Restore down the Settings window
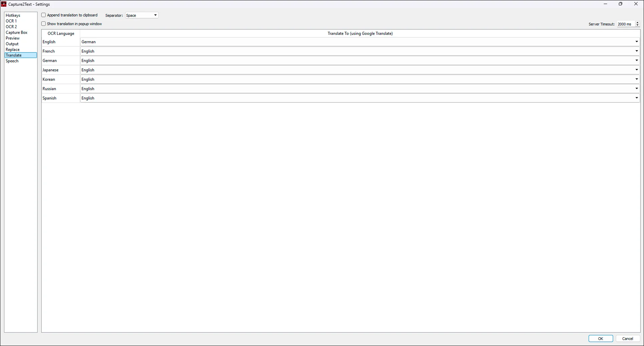Screen dimensions: 644x346 (x=621, y=4)
